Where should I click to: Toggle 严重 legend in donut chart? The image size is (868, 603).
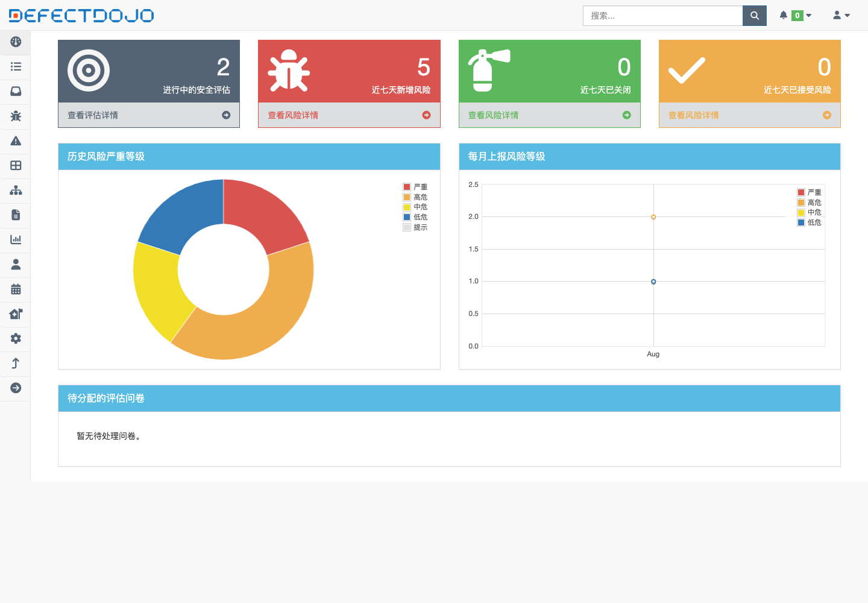(415, 187)
